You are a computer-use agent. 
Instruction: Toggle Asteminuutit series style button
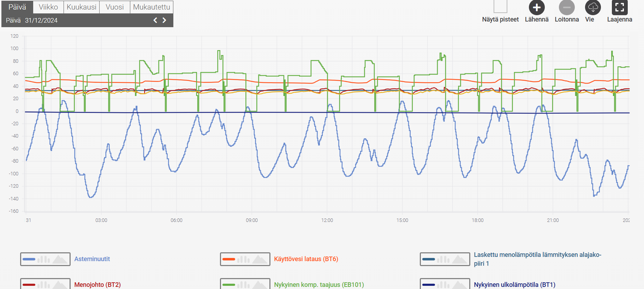pos(45,259)
